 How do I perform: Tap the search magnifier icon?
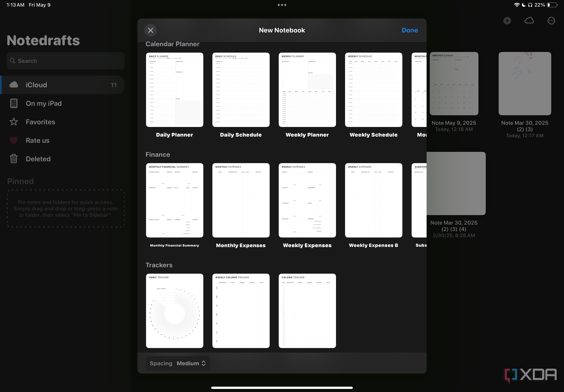coord(13,61)
